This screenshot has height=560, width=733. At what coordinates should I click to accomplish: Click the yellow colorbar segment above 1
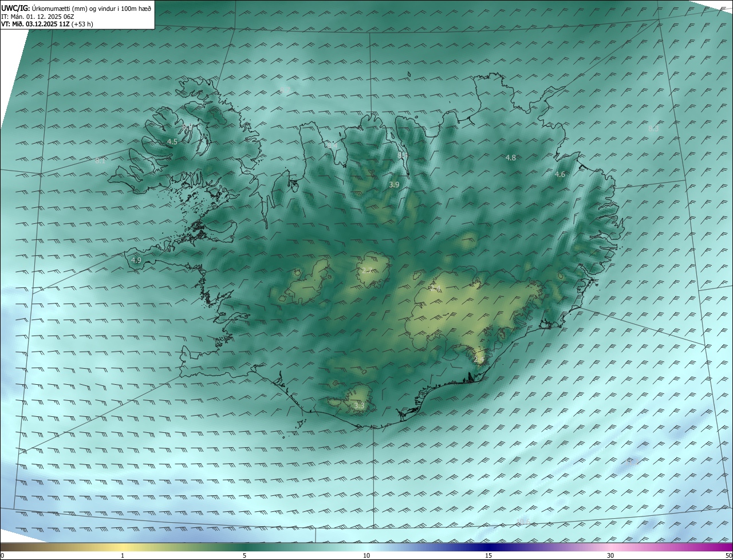(x=123, y=547)
